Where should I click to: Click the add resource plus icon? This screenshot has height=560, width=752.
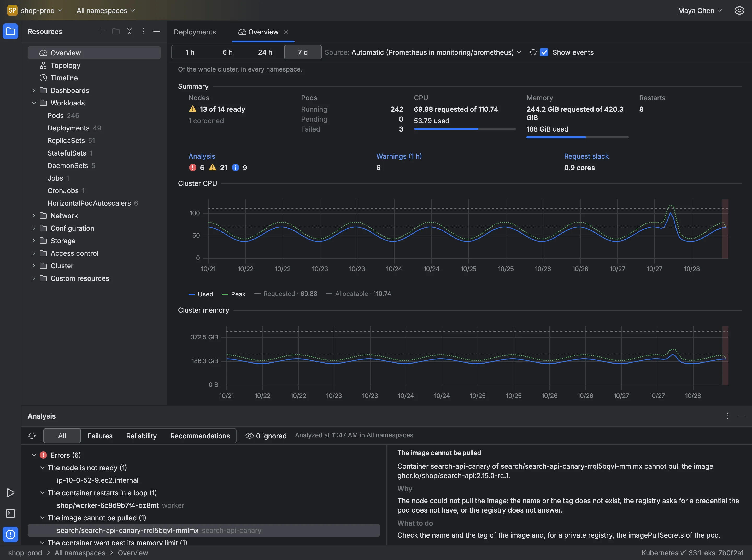102,31
